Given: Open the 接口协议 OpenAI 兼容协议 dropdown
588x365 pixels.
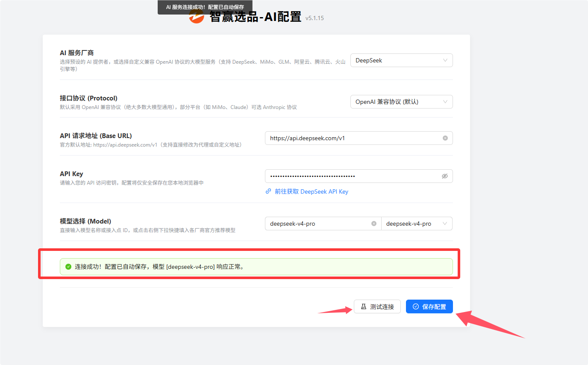Looking at the screenshot, I should pyautogui.click(x=401, y=102).
